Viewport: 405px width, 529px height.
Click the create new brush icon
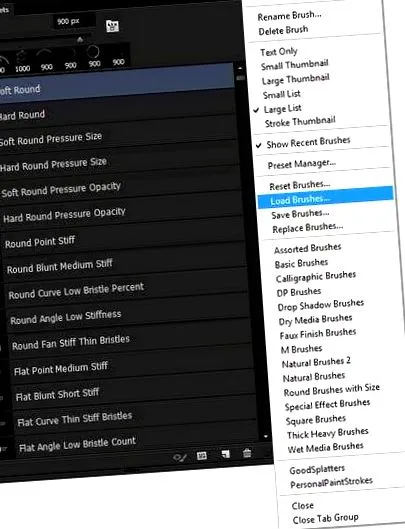[x=225, y=454]
